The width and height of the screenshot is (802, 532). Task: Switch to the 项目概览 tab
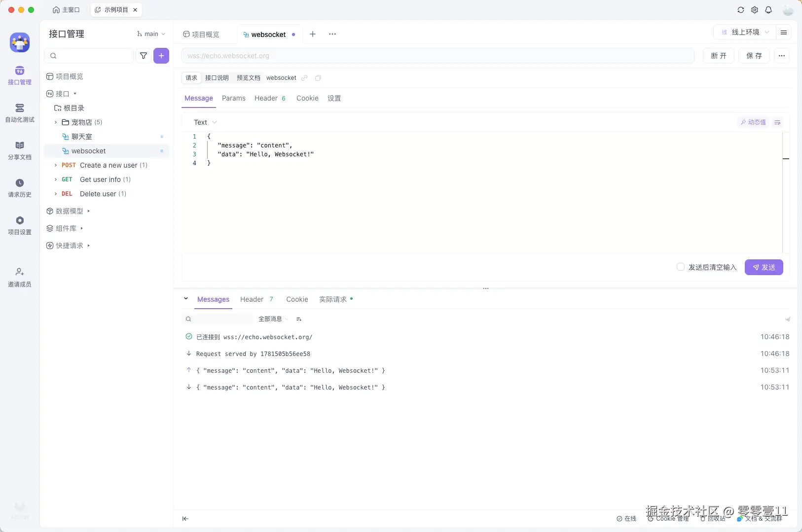(x=201, y=34)
